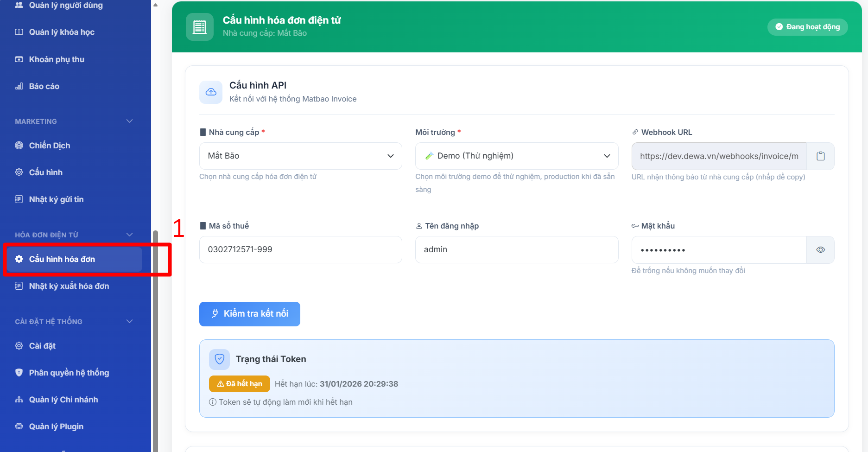Open Quản lý khóa học menu item

tap(62, 32)
